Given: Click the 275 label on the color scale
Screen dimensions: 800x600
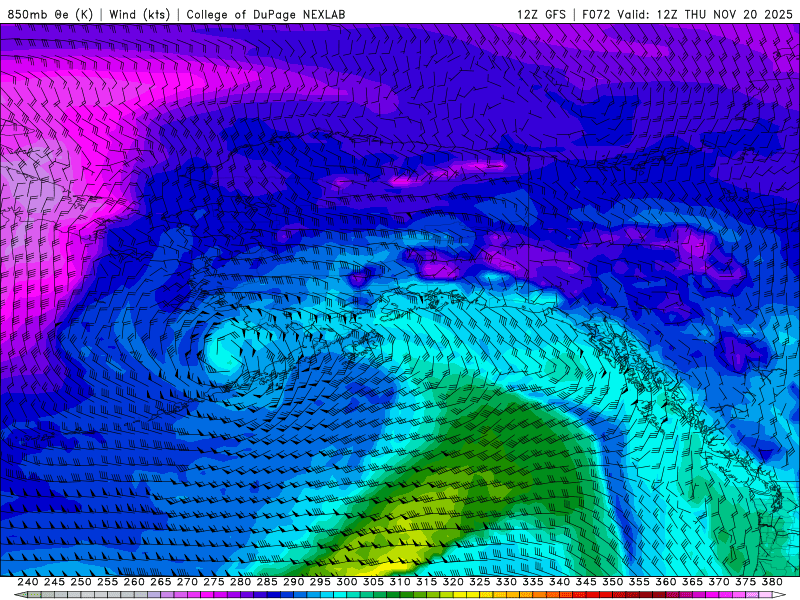Looking at the screenshot, I should (x=213, y=582).
